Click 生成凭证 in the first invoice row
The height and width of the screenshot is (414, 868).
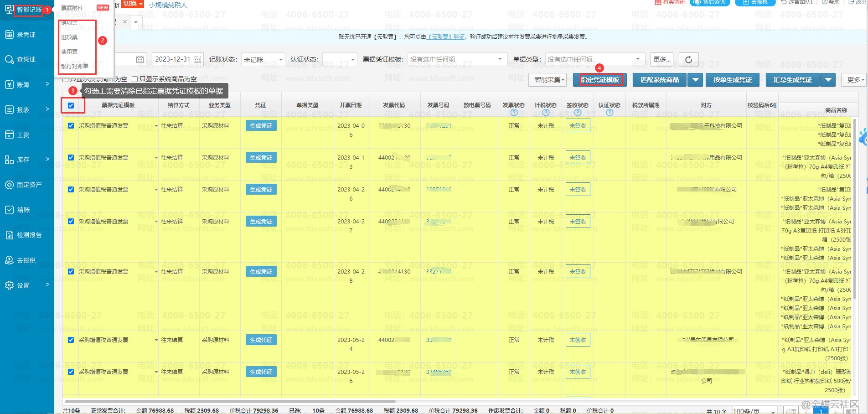pyautogui.click(x=261, y=125)
